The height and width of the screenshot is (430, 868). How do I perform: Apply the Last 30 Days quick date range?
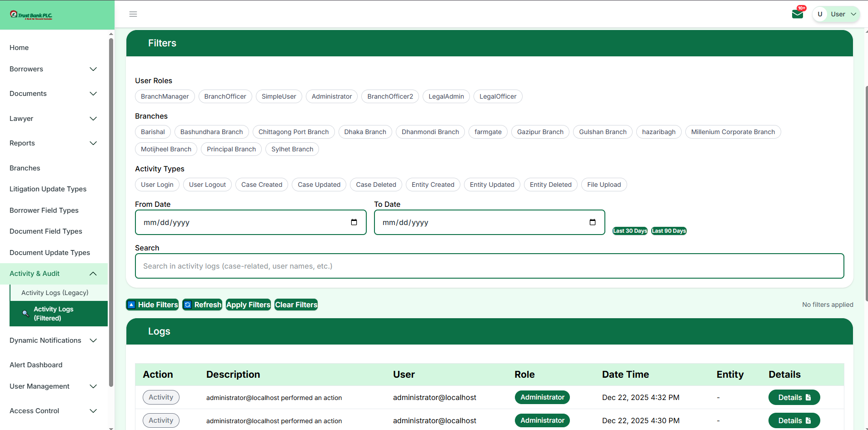pyautogui.click(x=629, y=231)
